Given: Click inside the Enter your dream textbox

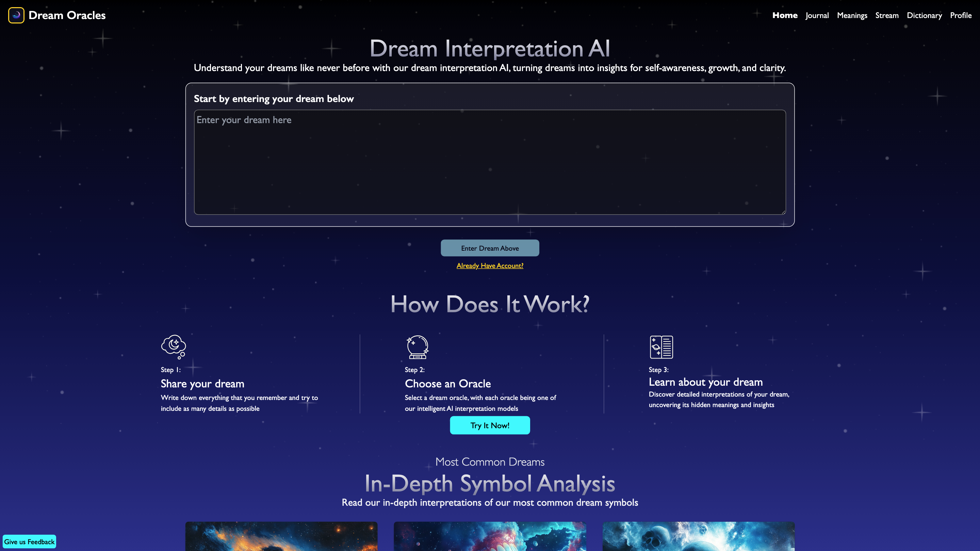Looking at the screenshot, I should (x=489, y=162).
